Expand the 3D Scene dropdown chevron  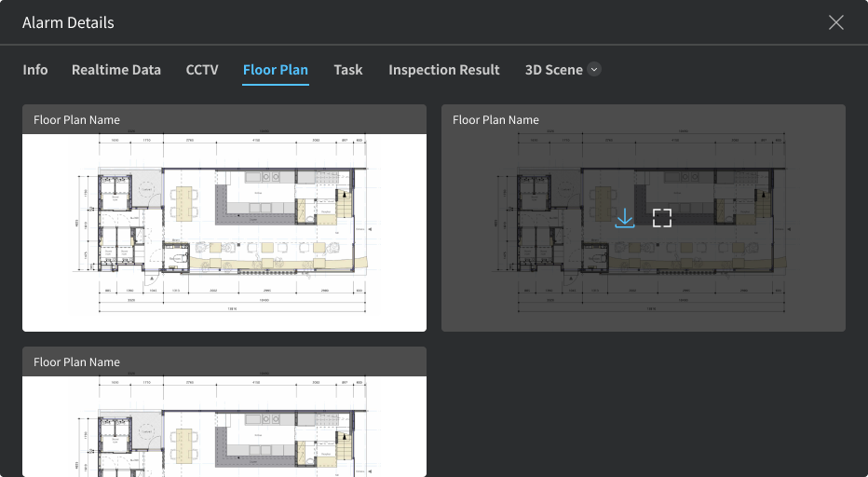[x=594, y=70]
